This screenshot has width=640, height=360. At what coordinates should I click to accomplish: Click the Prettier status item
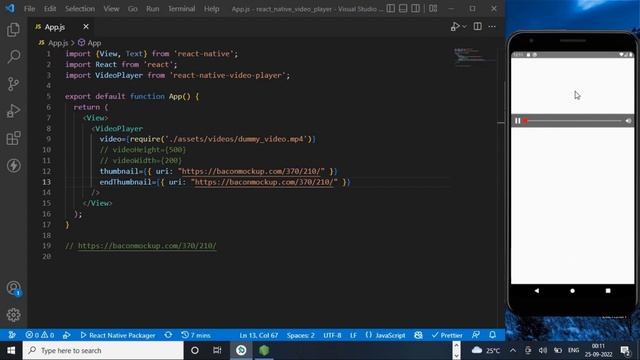447,335
